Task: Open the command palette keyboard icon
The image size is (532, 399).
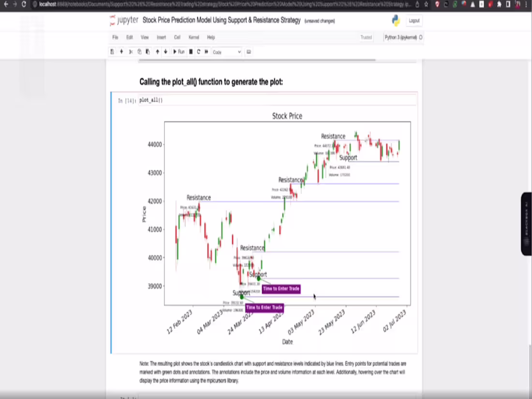Action: point(249,52)
